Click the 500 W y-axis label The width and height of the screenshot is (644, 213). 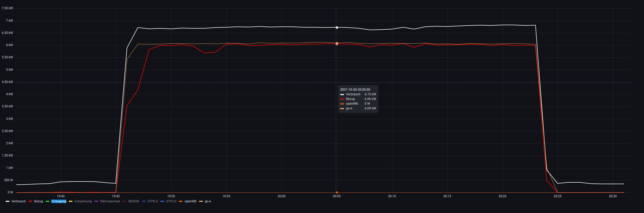pos(9,180)
